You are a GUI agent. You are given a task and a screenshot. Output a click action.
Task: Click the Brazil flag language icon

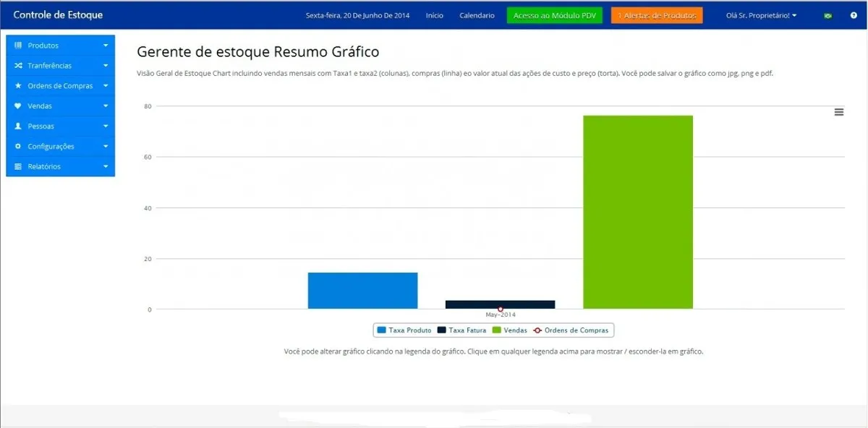828,16
